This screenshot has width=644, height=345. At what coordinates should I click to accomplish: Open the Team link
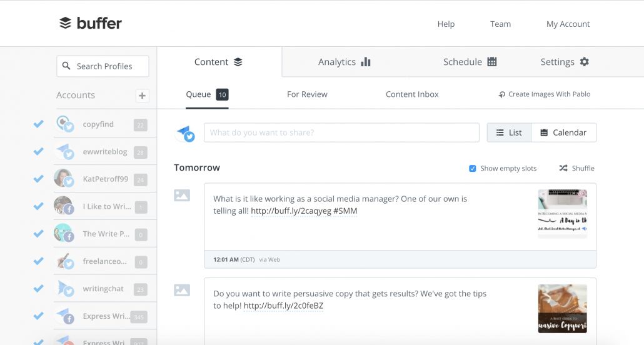(x=500, y=24)
